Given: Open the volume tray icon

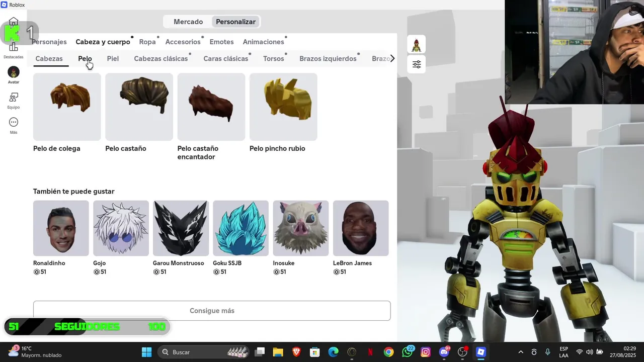Looking at the screenshot, I should (589, 352).
